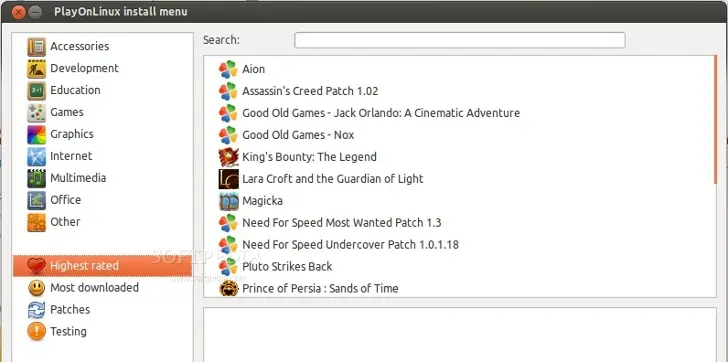
Task: Click the Pluto Strikes Back icon
Action: pos(228,267)
